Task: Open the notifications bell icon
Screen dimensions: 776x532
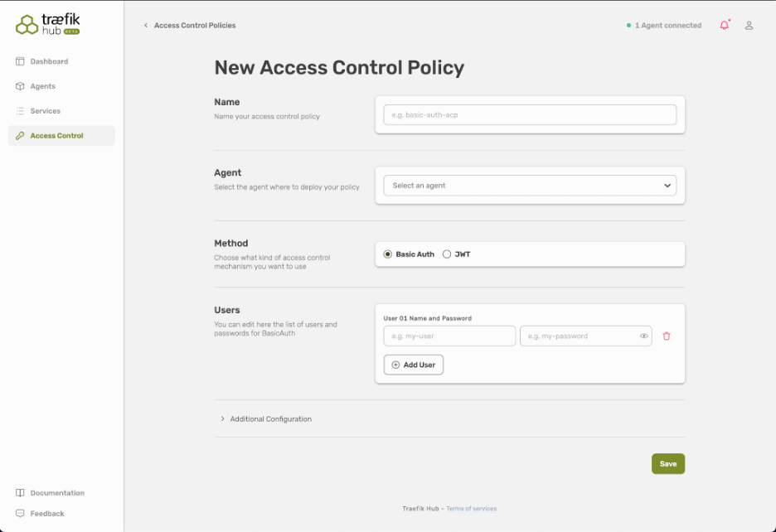Action: (725, 26)
